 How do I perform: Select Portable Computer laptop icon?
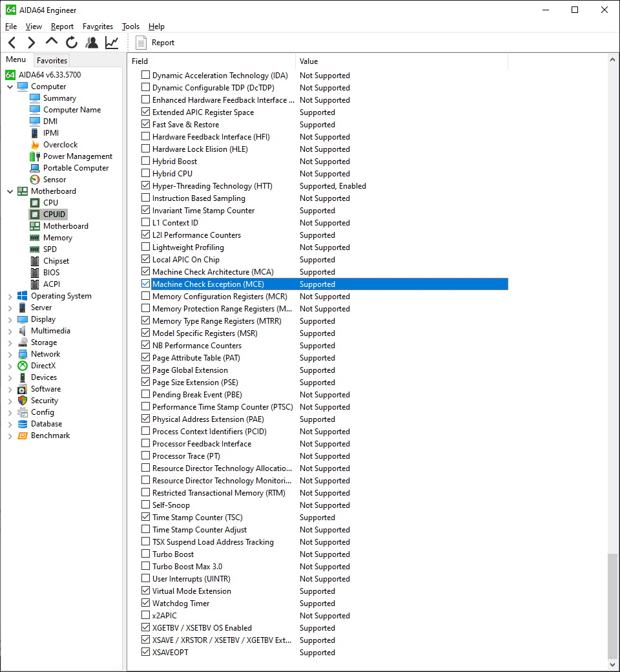tap(35, 168)
